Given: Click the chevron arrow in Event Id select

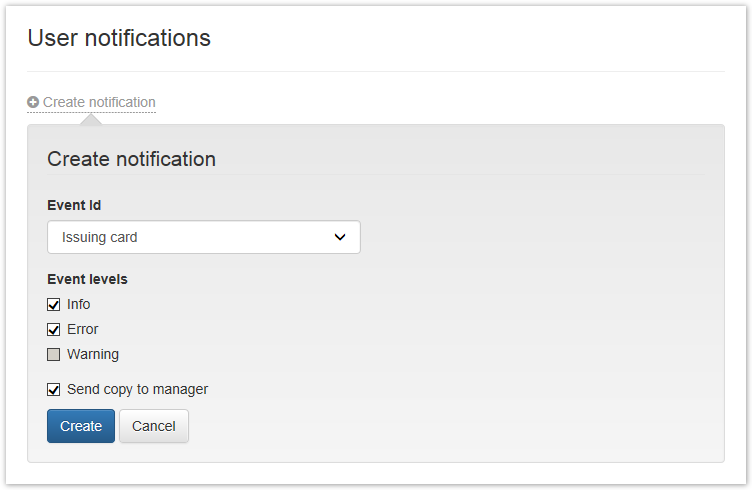Looking at the screenshot, I should 340,237.
